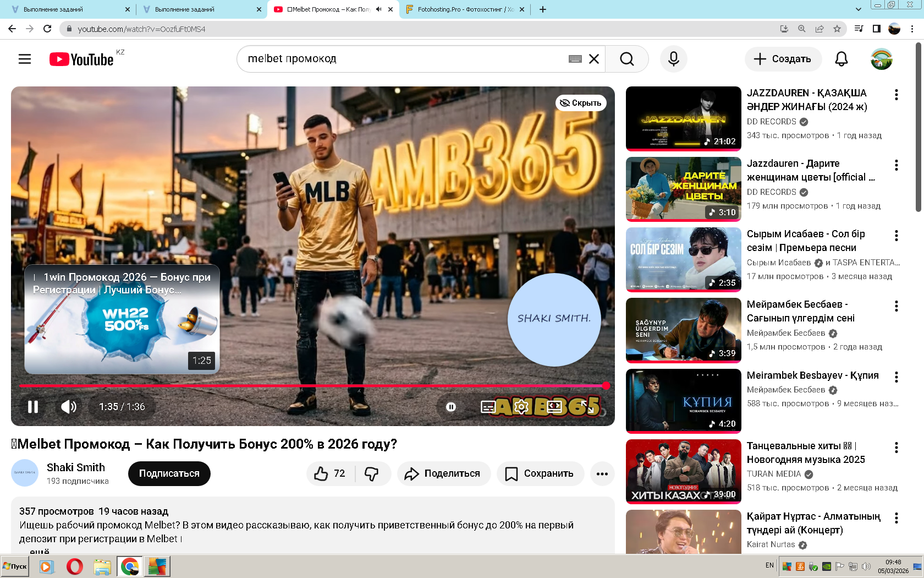
Task: Toggle subtitles in the player
Action: 488,407
